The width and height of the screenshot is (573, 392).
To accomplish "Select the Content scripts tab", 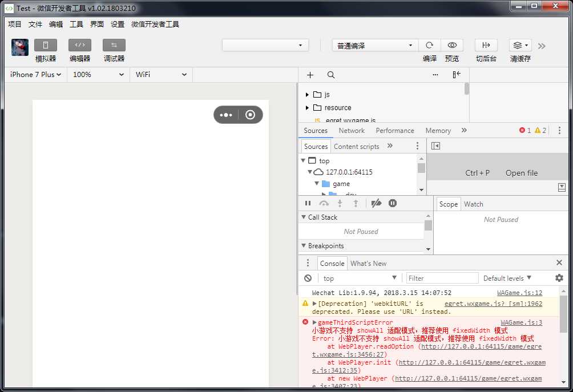I will point(356,147).
